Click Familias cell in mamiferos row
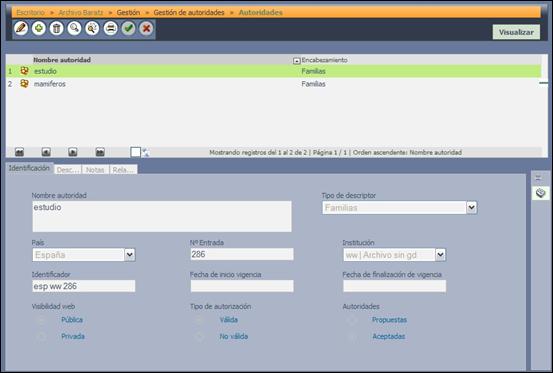The image size is (553, 373). [313, 84]
